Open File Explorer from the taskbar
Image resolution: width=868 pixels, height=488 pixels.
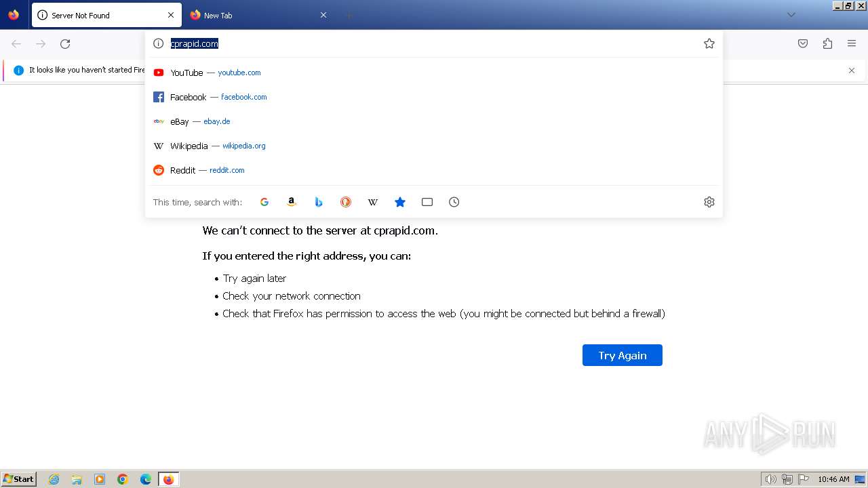tap(77, 479)
